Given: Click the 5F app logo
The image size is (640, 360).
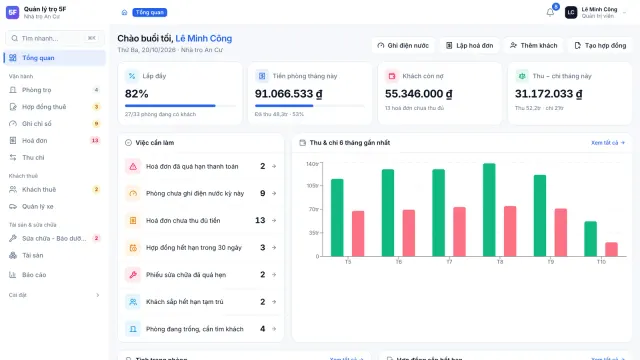Looking at the screenshot, I should point(13,13).
